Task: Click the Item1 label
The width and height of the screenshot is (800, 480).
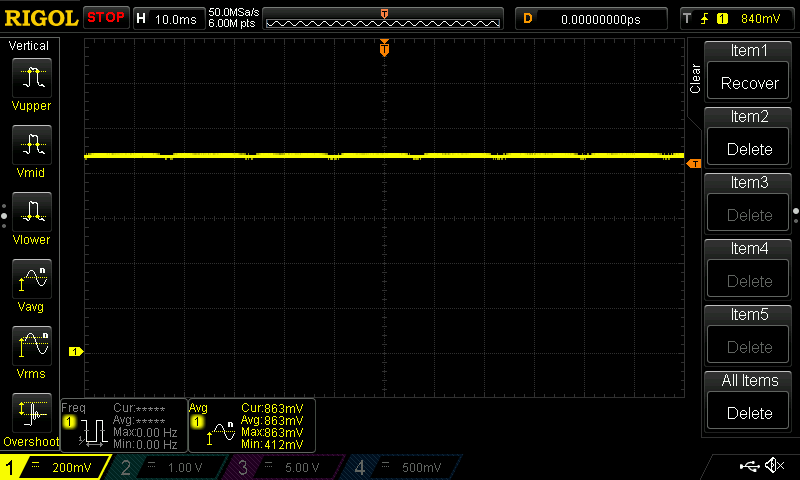Action: 748,50
